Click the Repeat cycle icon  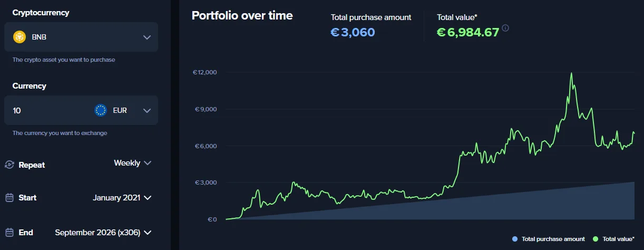point(9,165)
